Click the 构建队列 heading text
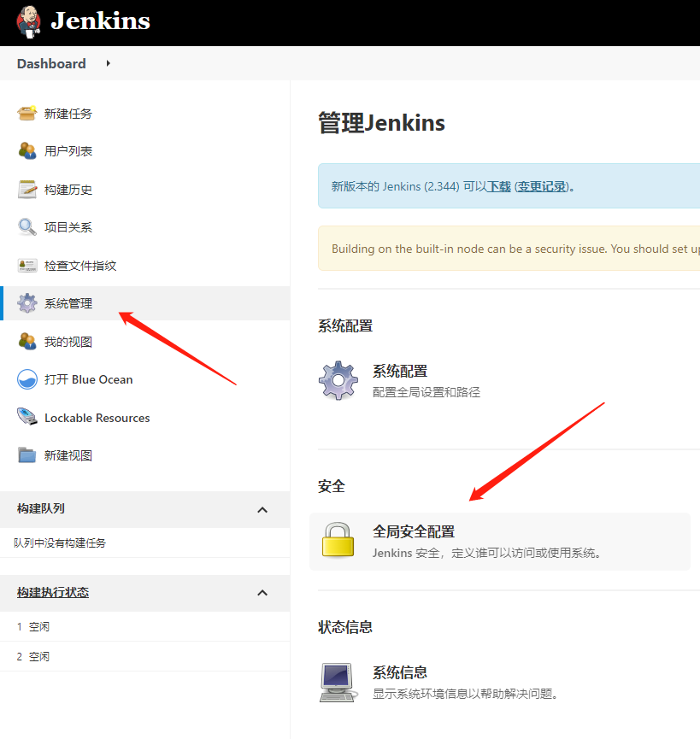The height and width of the screenshot is (739, 700). [x=40, y=508]
